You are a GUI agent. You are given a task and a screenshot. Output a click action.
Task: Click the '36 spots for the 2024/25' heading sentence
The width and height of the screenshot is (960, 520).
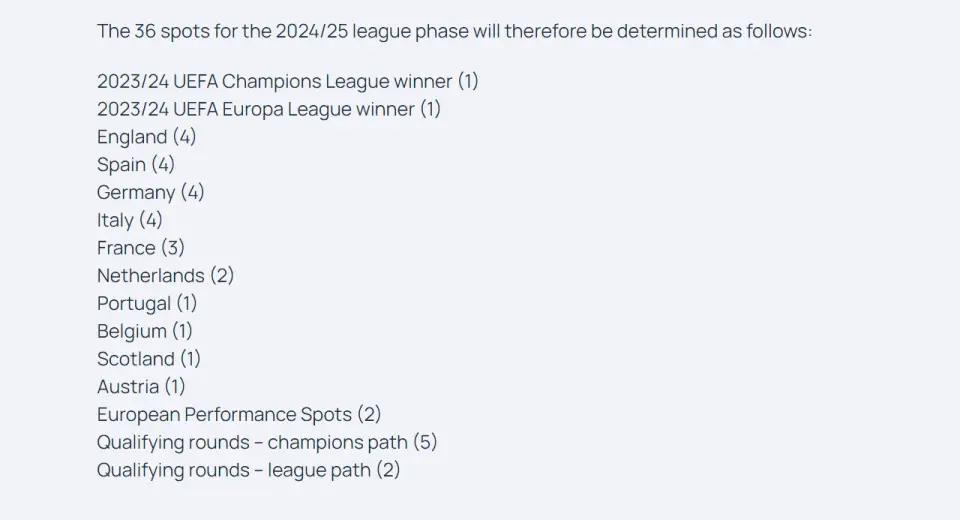click(455, 31)
